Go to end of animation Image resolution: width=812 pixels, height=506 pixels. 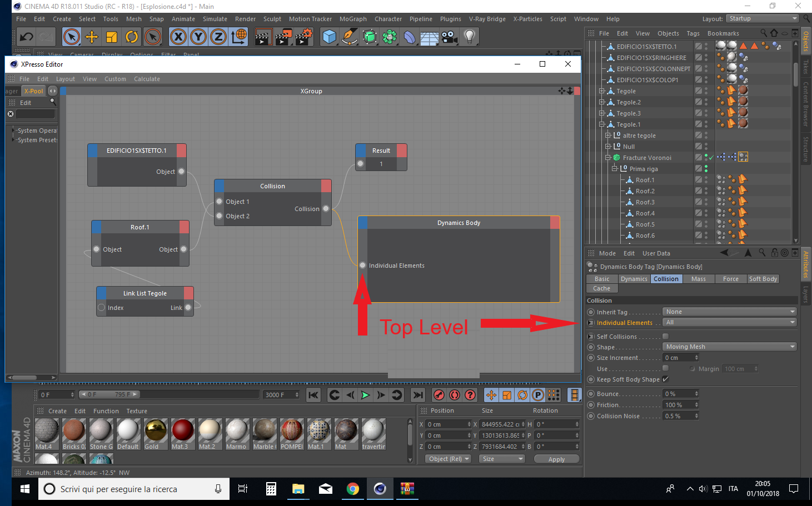pos(417,395)
